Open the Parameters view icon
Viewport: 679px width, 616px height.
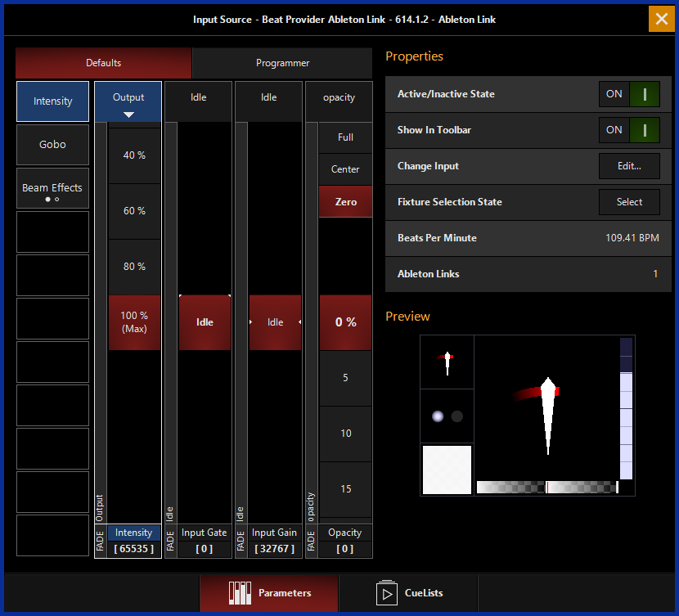pos(240,593)
